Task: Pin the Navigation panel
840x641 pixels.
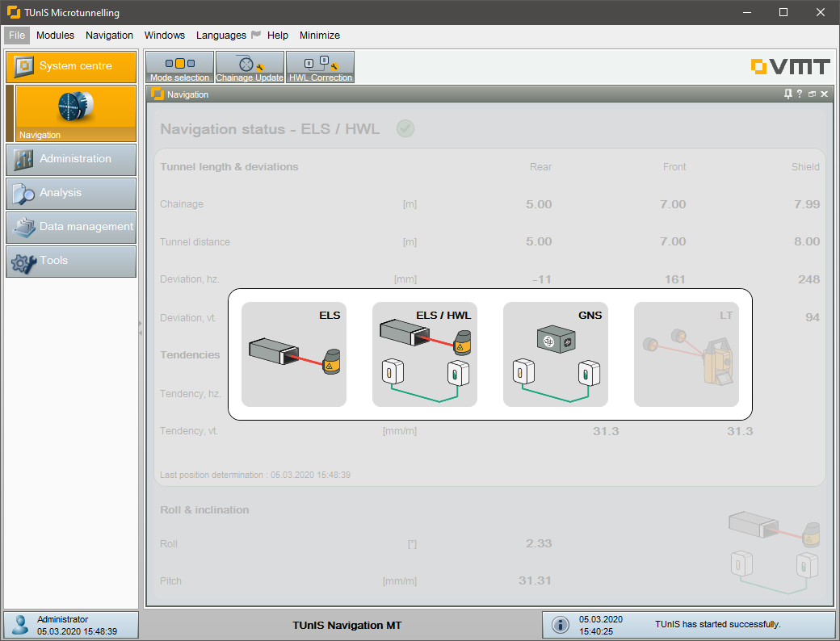Action: [788, 94]
